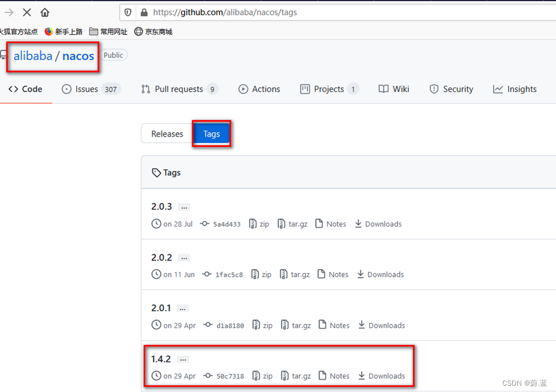Open Downloads for tag 2.0.2

point(380,274)
